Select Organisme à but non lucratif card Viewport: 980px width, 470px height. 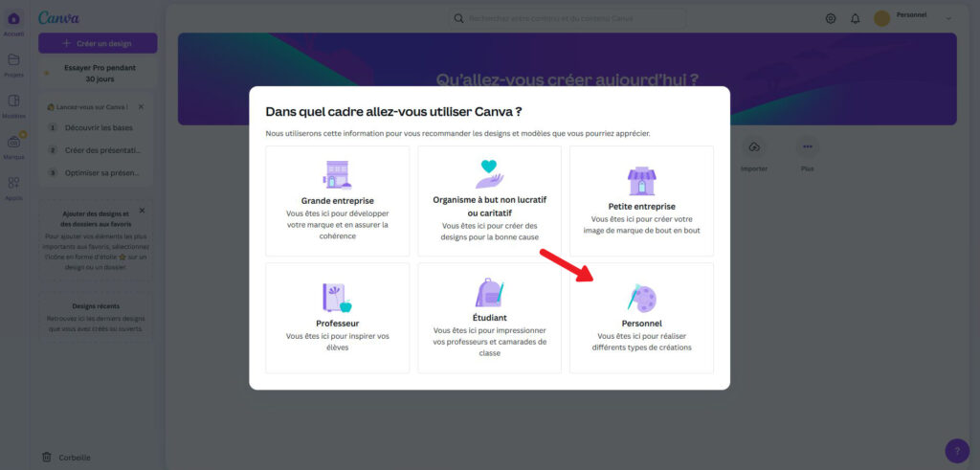[489, 201]
